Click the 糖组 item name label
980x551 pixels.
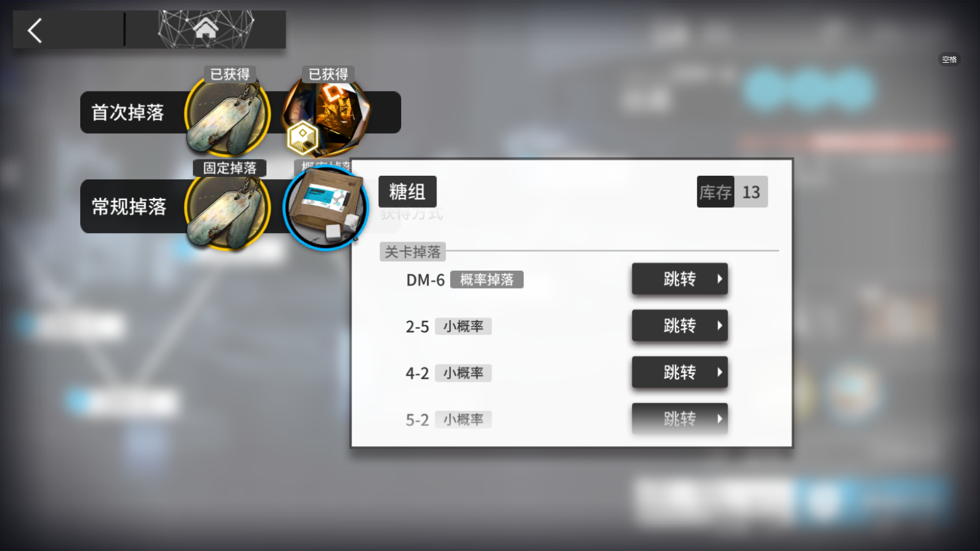coord(407,192)
